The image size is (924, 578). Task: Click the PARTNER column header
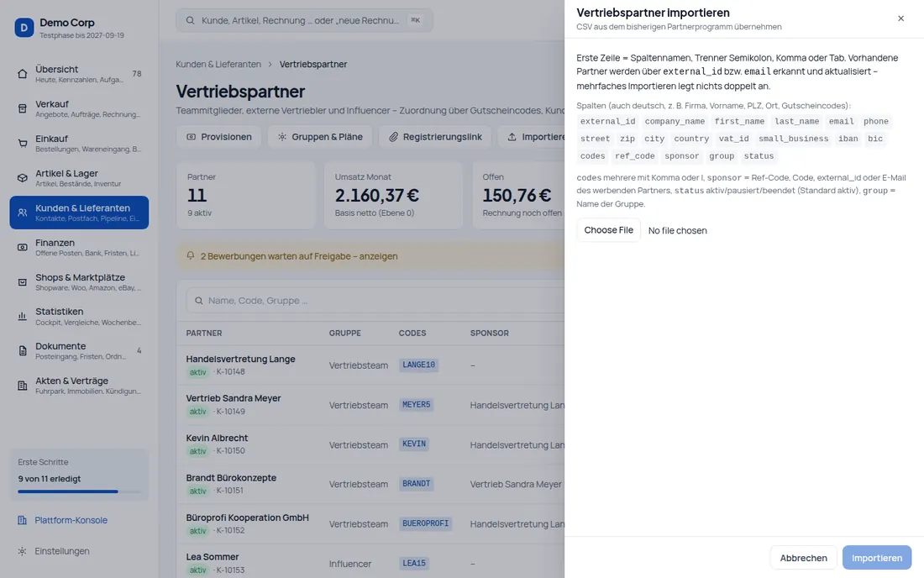(204, 333)
